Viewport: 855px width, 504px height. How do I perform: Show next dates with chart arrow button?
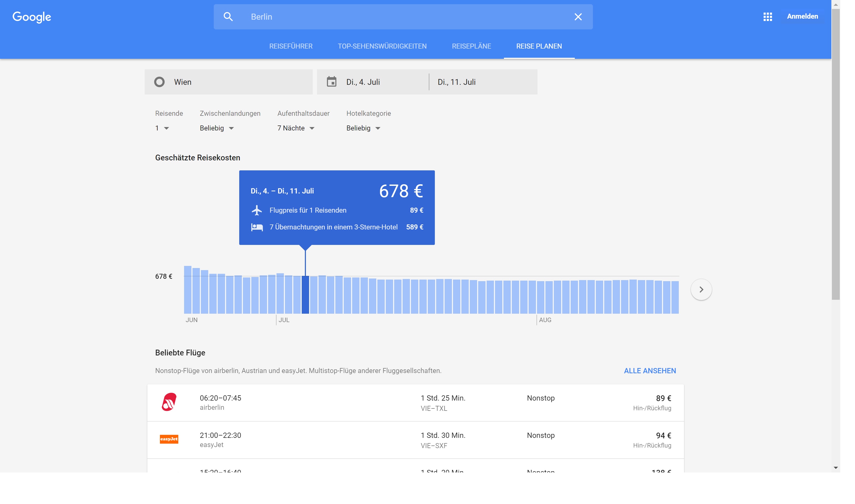pyautogui.click(x=701, y=289)
